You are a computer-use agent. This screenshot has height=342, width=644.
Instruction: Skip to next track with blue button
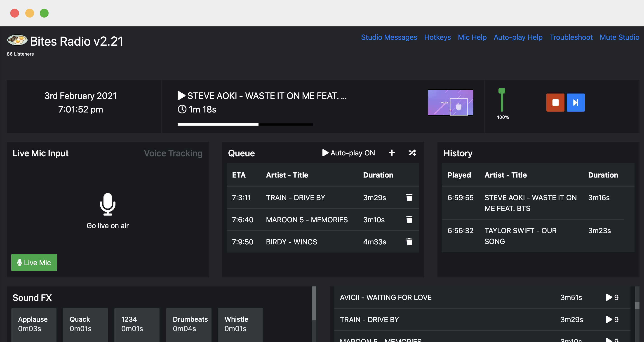pos(575,103)
